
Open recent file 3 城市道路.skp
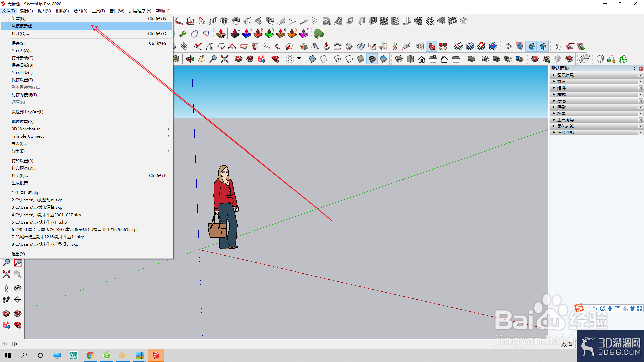[x=87, y=207]
